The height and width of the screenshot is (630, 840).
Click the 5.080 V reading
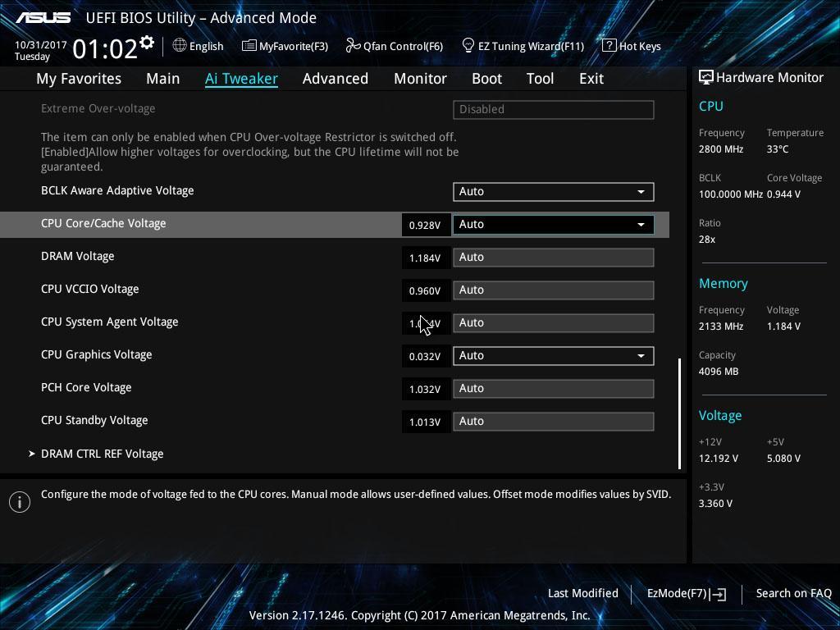pyautogui.click(x=783, y=459)
